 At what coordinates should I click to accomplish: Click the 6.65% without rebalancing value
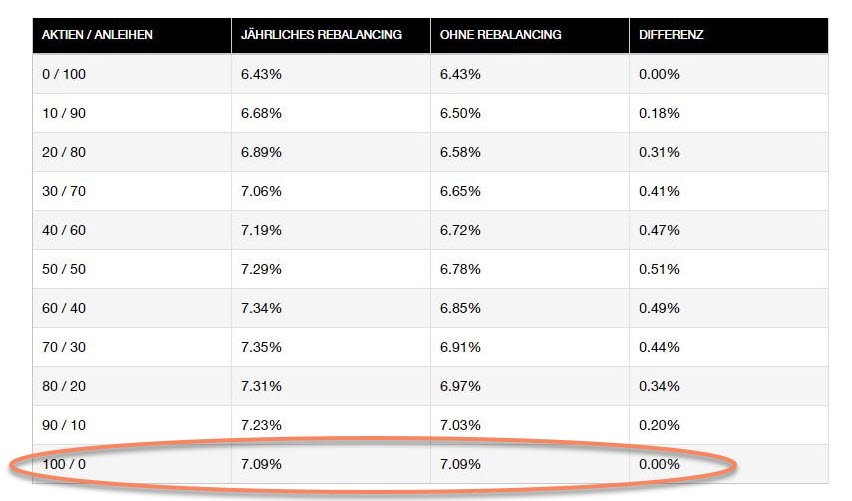pyautogui.click(x=460, y=192)
